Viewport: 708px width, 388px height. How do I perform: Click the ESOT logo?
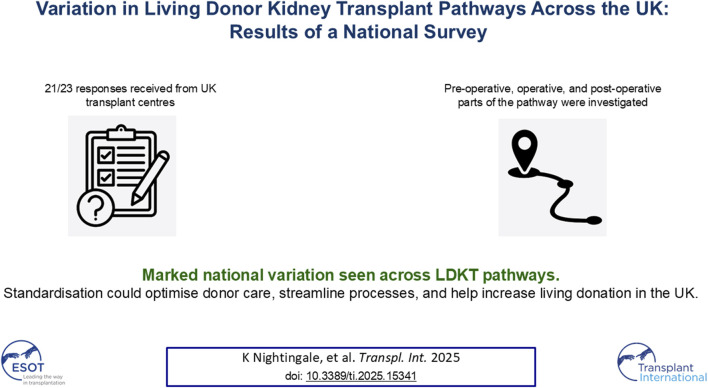coord(33,363)
